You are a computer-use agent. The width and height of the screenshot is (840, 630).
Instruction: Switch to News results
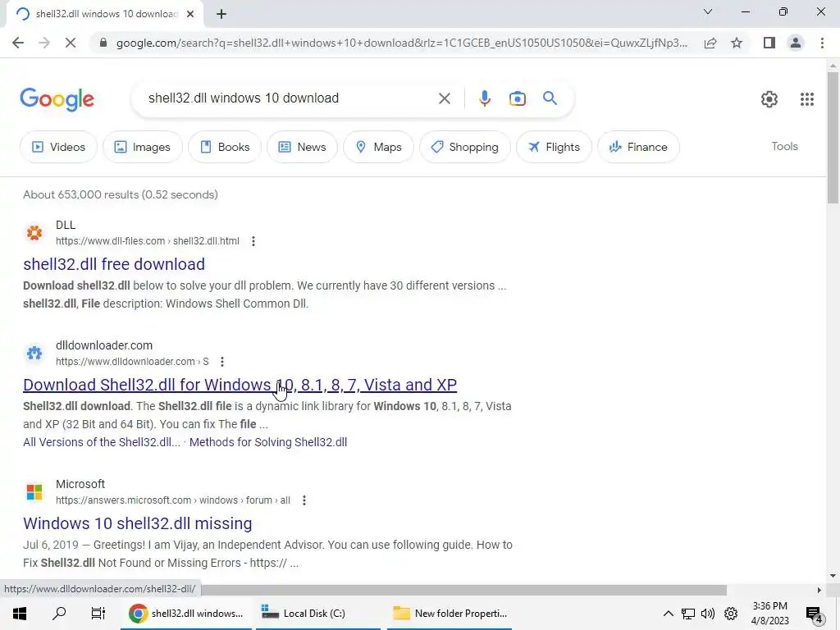302,147
